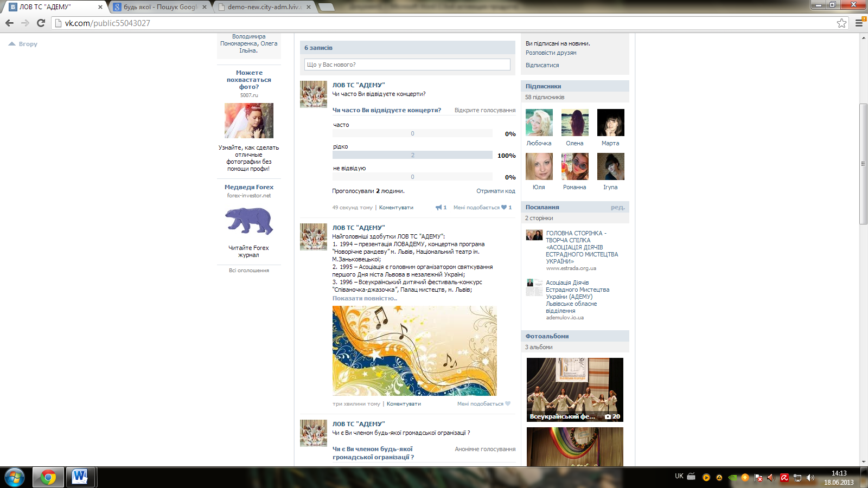Click the UK language indicator
This screenshot has height=488, width=868.
pyautogui.click(x=679, y=476)
